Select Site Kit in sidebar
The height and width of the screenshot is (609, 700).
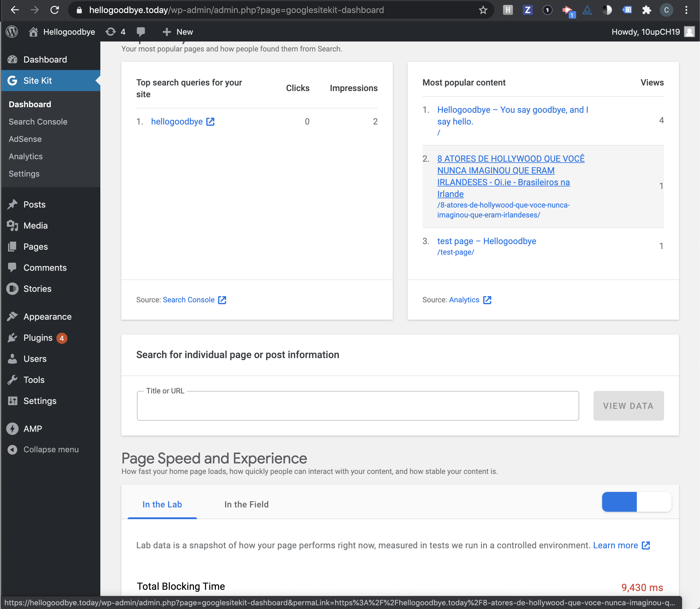(50, 81)
